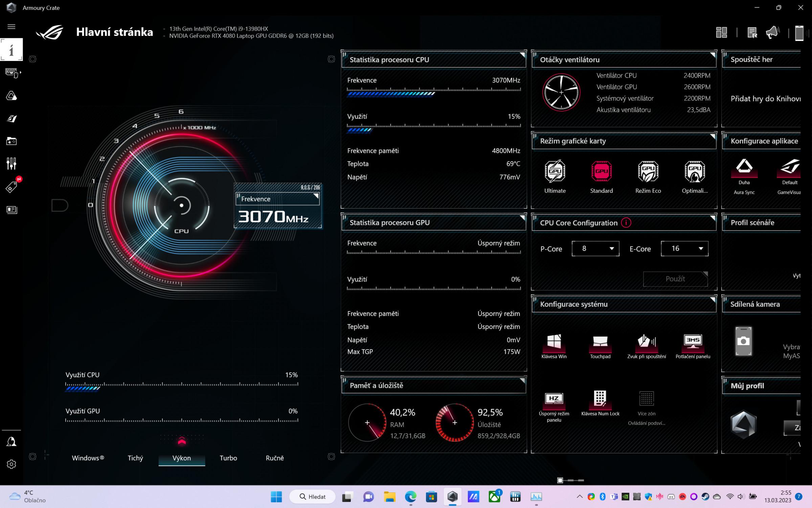Select Tichý operating mode
The height and width of the screenshot is (508, 812).
pos(135,458)
